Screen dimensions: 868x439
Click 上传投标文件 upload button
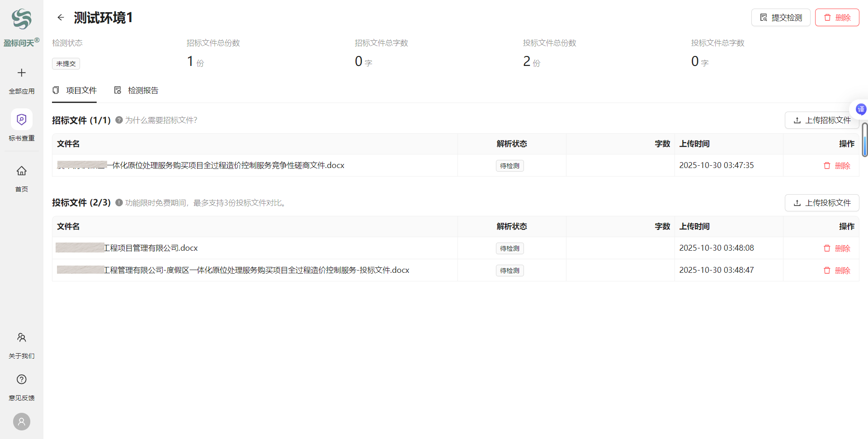821,203
